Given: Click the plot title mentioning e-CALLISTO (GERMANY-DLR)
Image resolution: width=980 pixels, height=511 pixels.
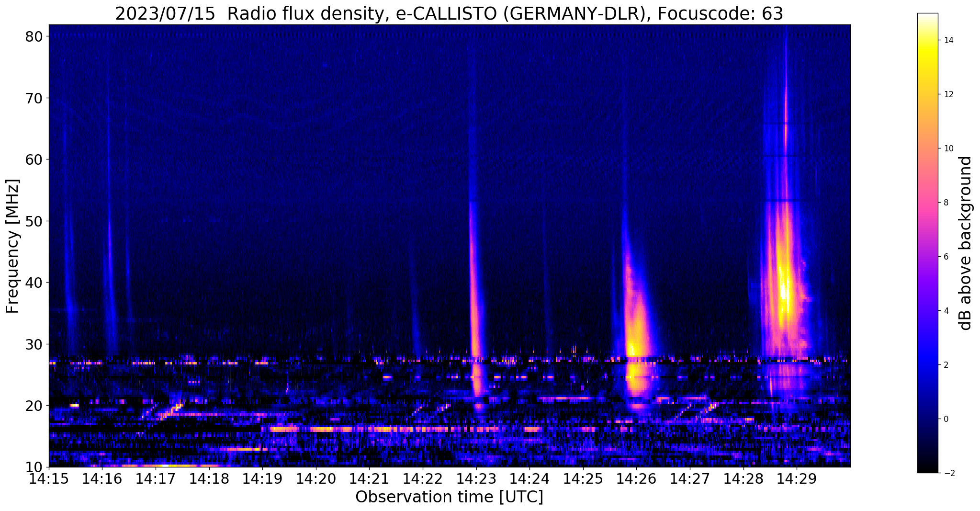Looking at the screenshot, I should click(x=449, y=13).
